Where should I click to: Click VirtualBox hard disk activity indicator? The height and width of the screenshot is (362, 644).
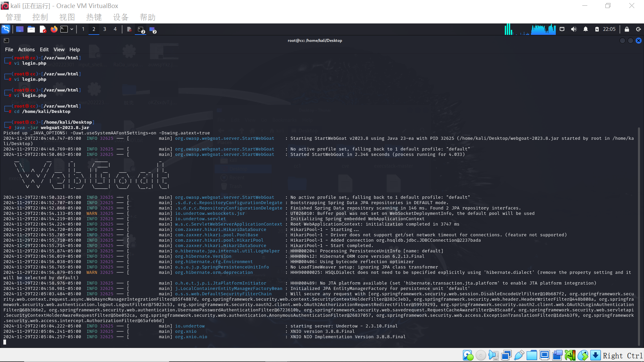[x=468, y=355]
